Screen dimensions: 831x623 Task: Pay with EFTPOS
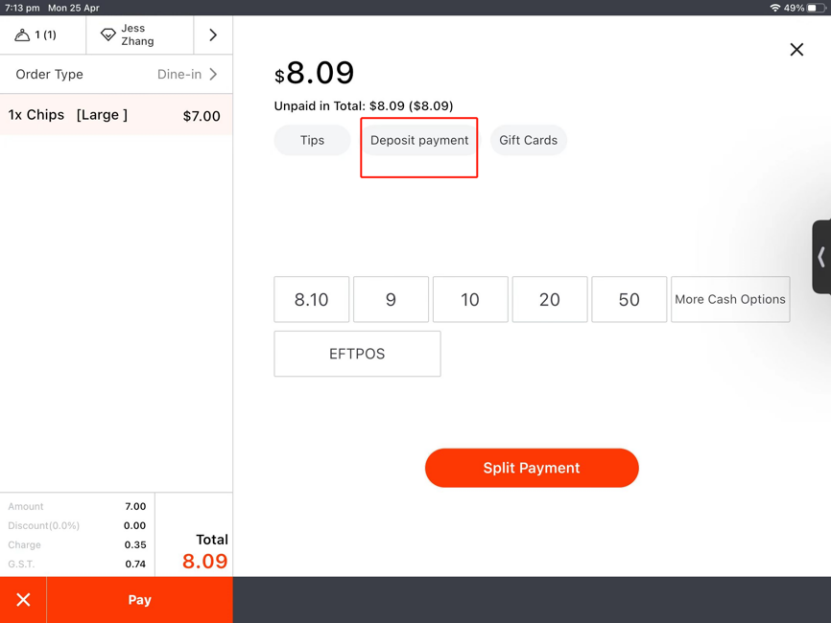coord(357,354)
